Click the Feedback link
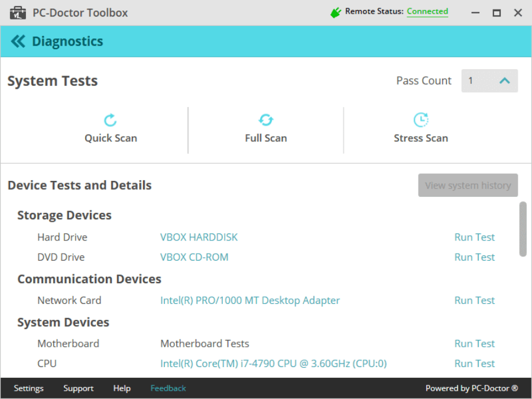532x399 pixels. tap(168, 388)
